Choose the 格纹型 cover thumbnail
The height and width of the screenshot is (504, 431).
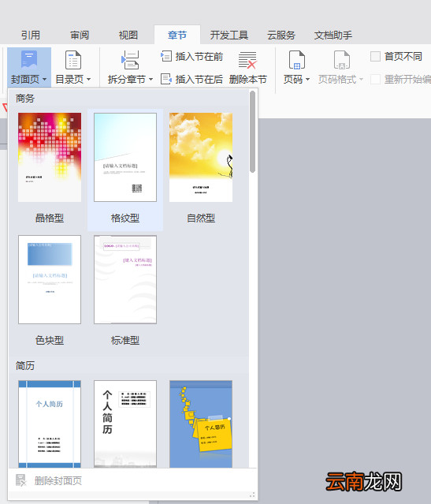[x=125, y=157]
